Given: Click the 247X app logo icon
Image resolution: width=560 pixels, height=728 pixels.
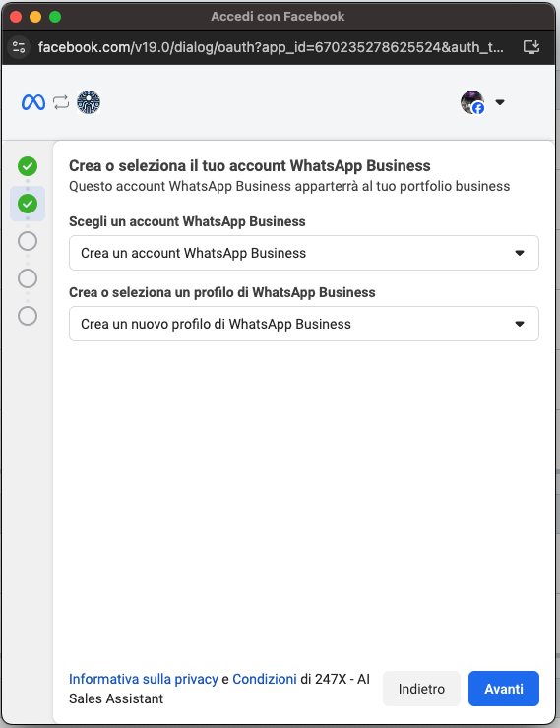Looking at the screenshot, I should point(89,102).
